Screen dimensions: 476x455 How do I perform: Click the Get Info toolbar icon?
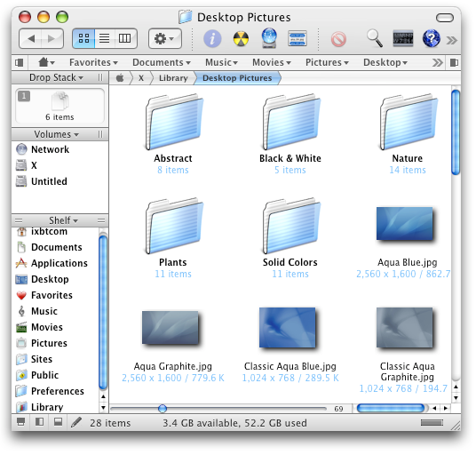point(212,38)
